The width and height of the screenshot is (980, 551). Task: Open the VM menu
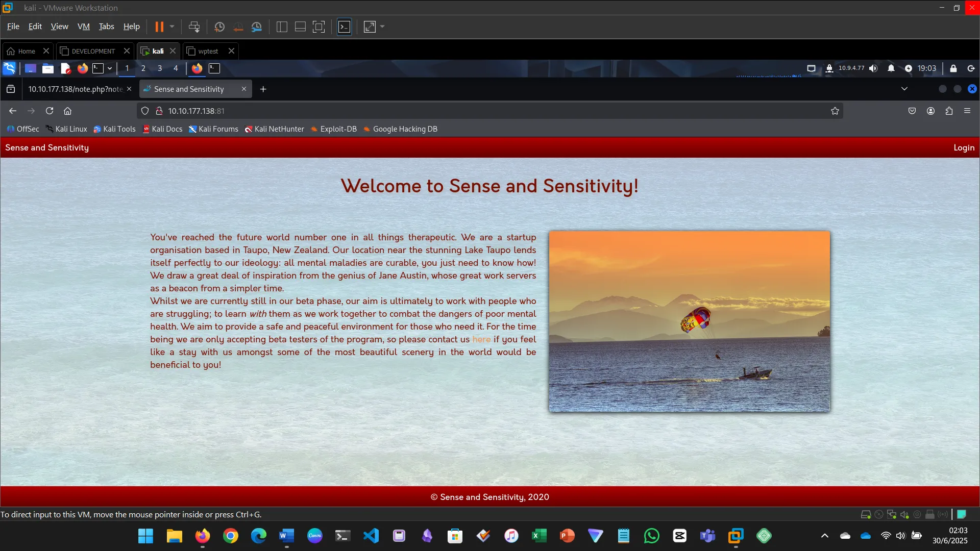tap(83, 26)
